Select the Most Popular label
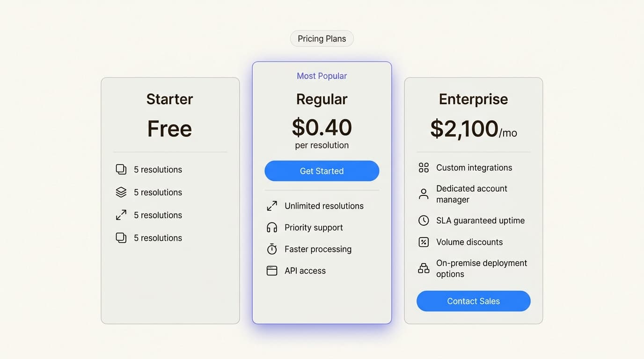This screenshot has width=644, height=359. pyautogui.click(x=322, y=76)
